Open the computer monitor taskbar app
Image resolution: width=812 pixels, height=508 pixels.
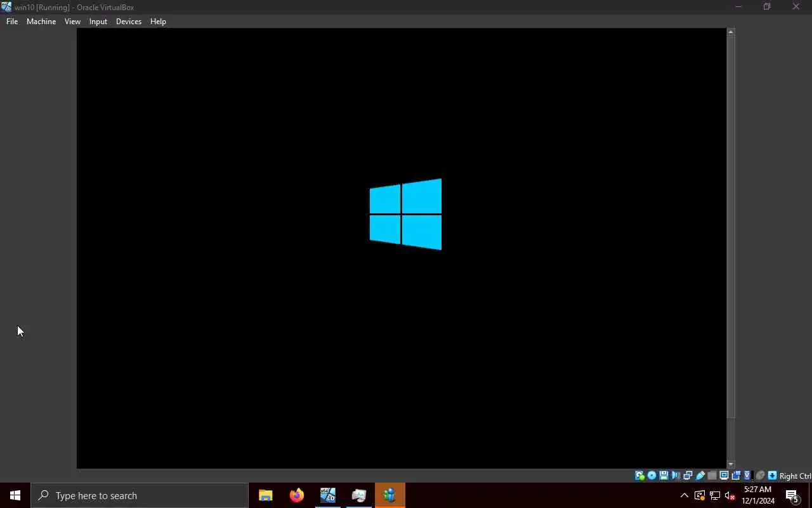[x=358, y=495]
